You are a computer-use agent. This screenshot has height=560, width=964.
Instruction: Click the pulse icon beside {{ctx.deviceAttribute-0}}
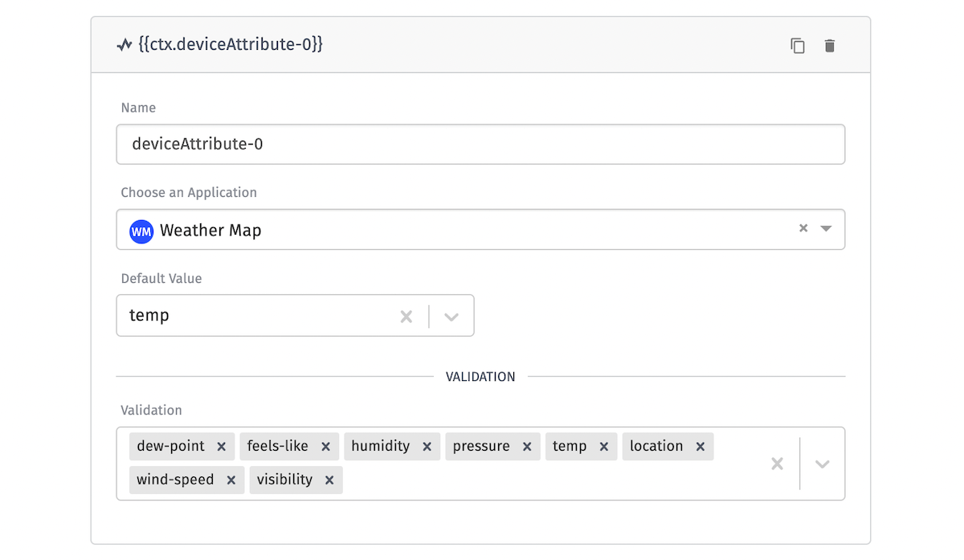tap(125, 45)
